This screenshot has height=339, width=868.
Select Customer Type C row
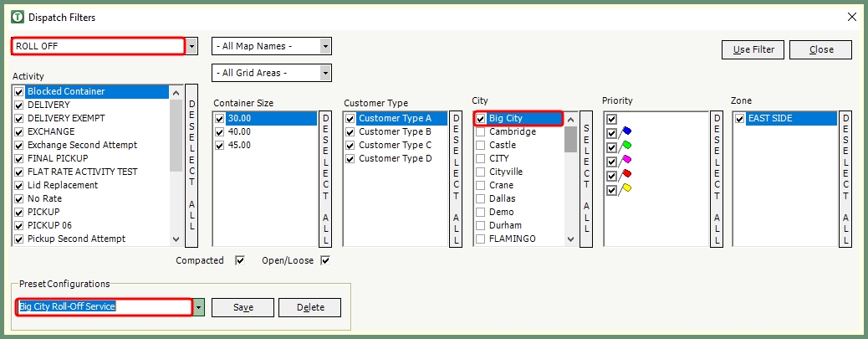click(395, 145)
